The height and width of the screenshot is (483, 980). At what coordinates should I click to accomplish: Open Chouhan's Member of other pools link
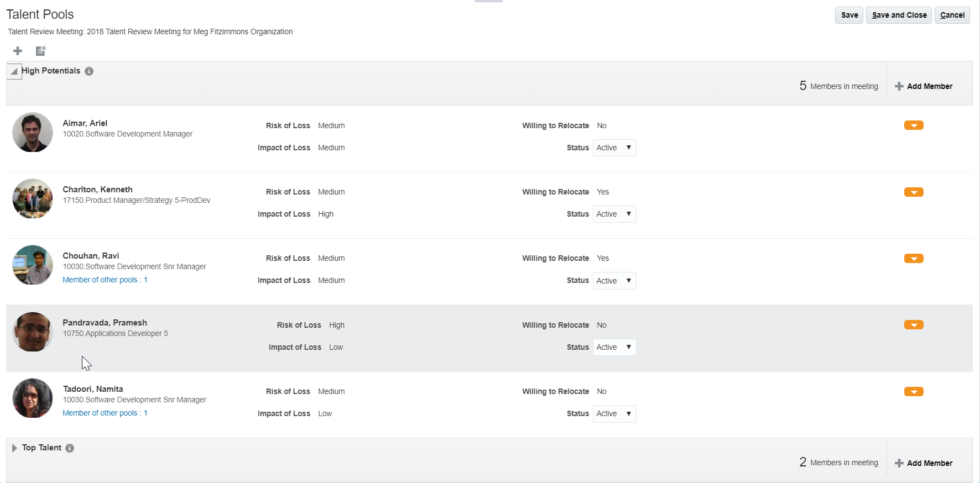point(105,280)
